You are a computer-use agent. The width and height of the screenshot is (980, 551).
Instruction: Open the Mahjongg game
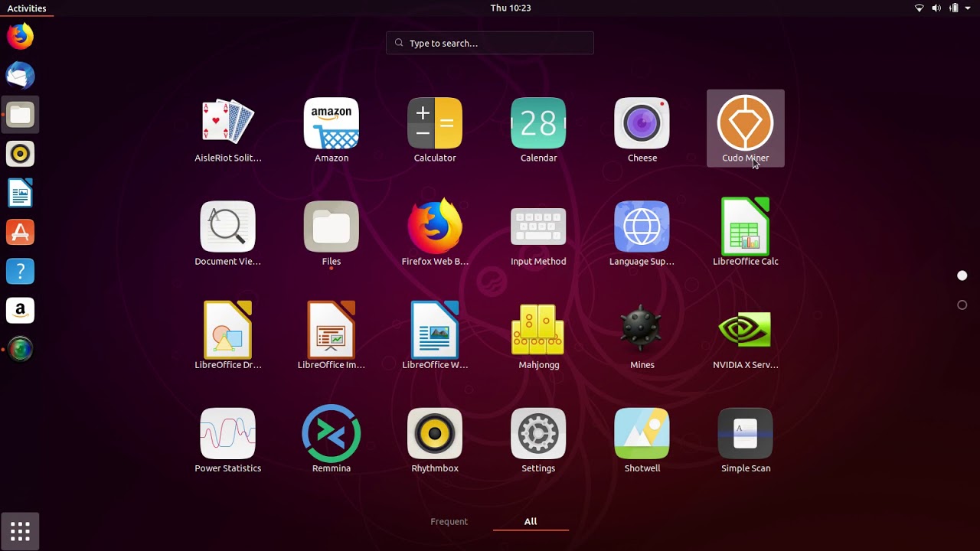pos(538,335)
